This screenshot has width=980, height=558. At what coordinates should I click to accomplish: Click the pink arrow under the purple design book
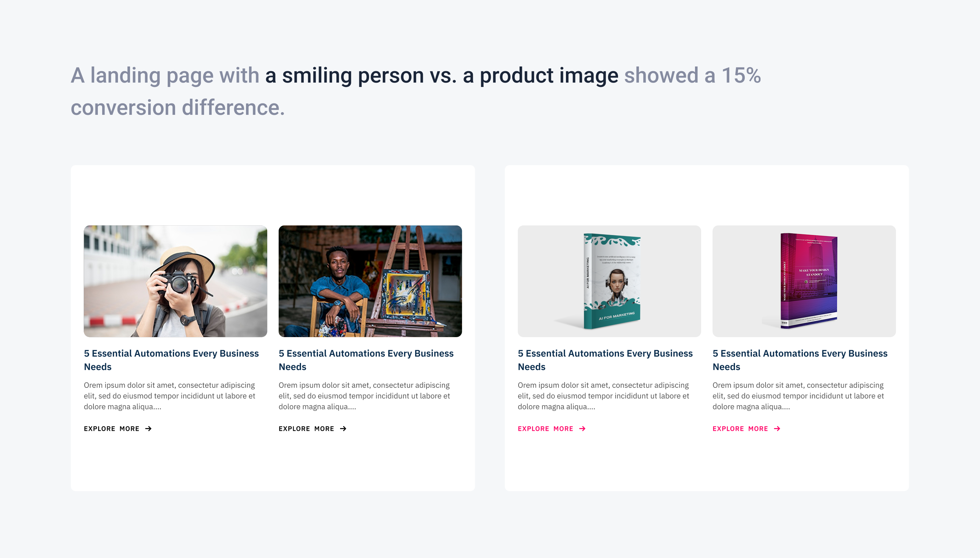click(x=777, y=428)
